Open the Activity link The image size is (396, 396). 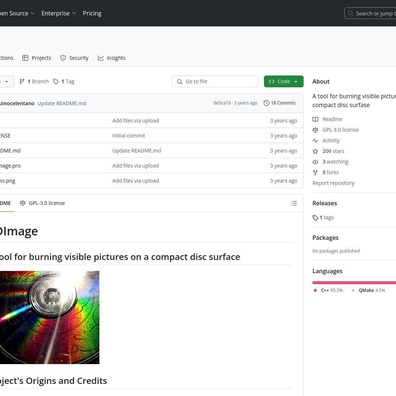[x=331, y=140]
